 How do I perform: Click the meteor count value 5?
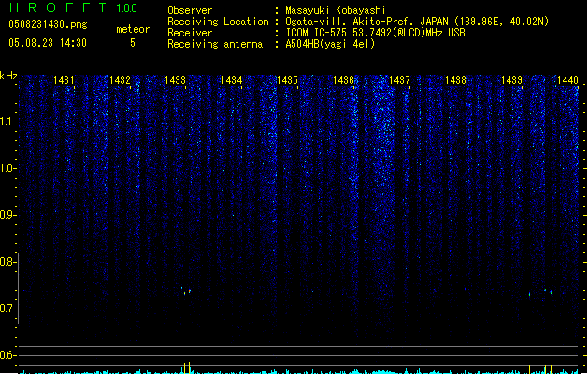tap(133, 43)
